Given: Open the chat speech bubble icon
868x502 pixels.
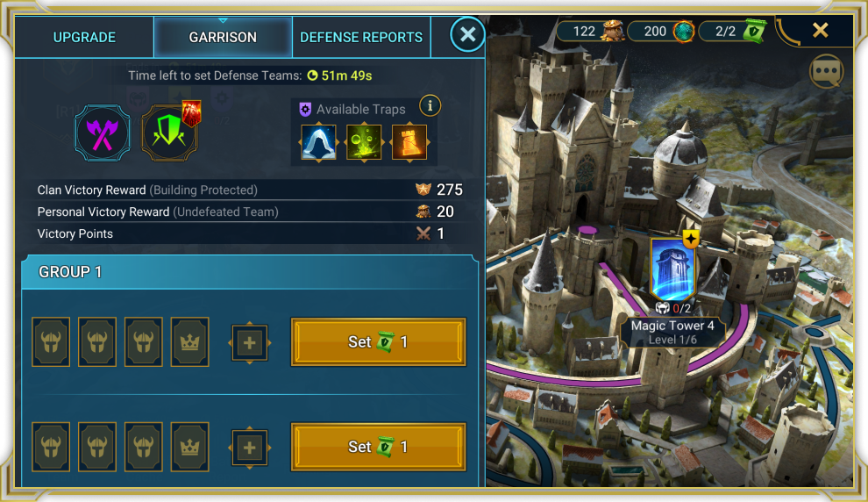Looking at the screenshot, I should pos(827,71).
